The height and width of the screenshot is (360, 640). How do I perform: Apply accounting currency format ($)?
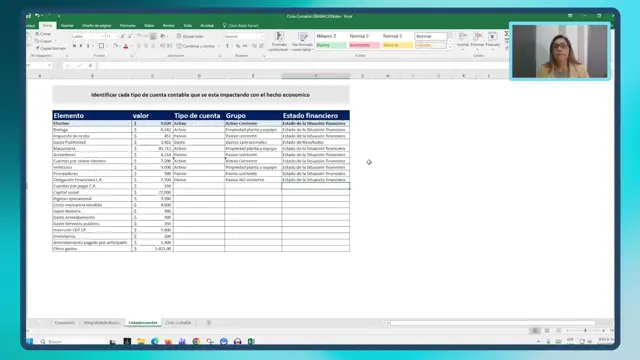pyautogui.click(x=227, y=46)
